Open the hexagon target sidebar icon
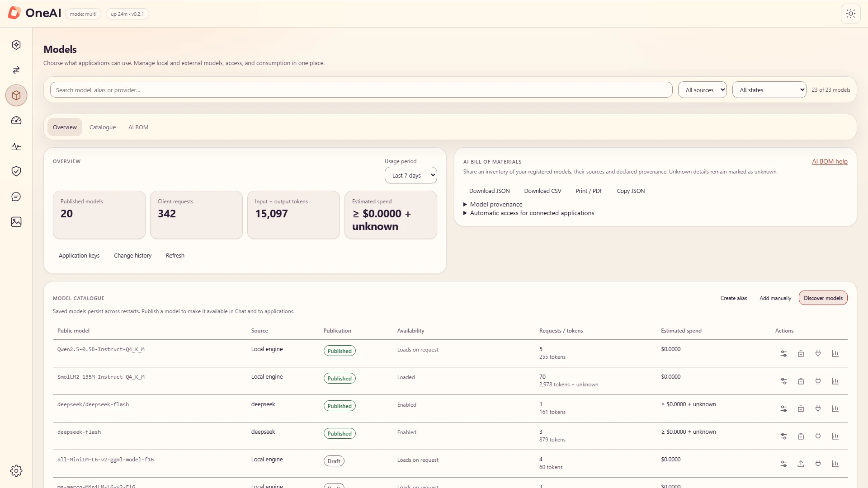 click(16, 45)
